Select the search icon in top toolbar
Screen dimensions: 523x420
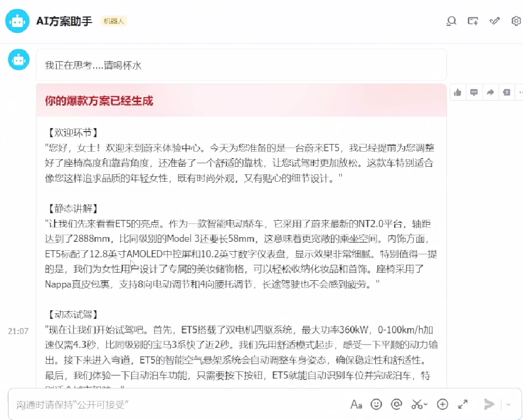[451, 21]
